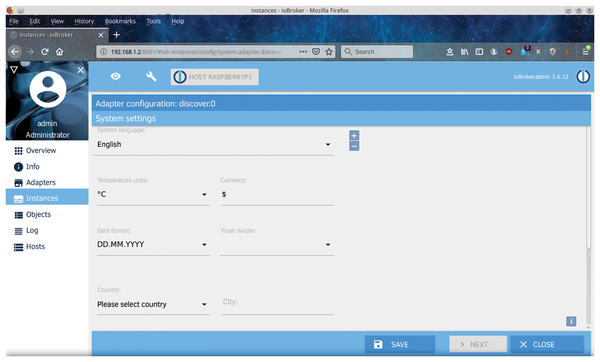Close the Instances - ioBroker tab
This screenshot has height=362, width=600.
point(101,35)
